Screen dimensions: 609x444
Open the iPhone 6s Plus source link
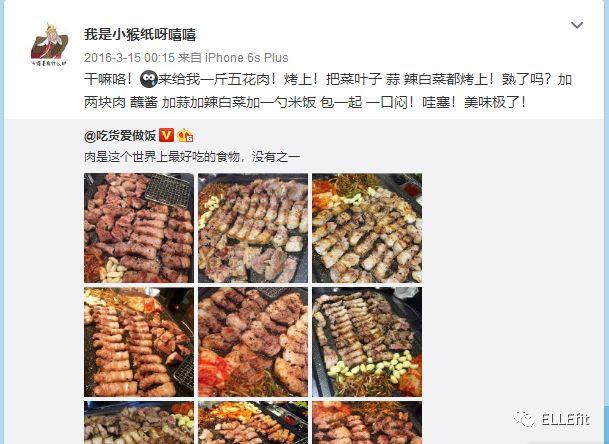pyautogui.click(x=247, y=58)
